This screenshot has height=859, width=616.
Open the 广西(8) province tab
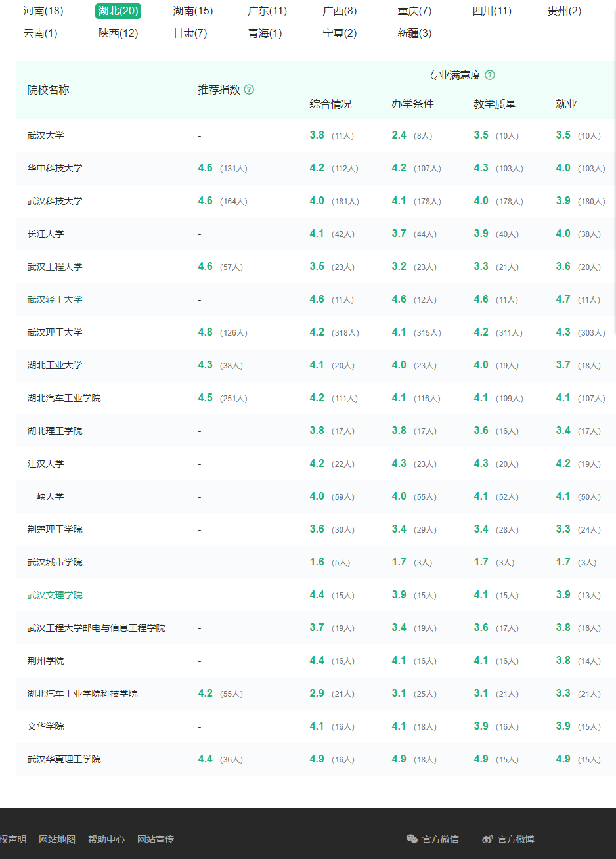[340, 11]
